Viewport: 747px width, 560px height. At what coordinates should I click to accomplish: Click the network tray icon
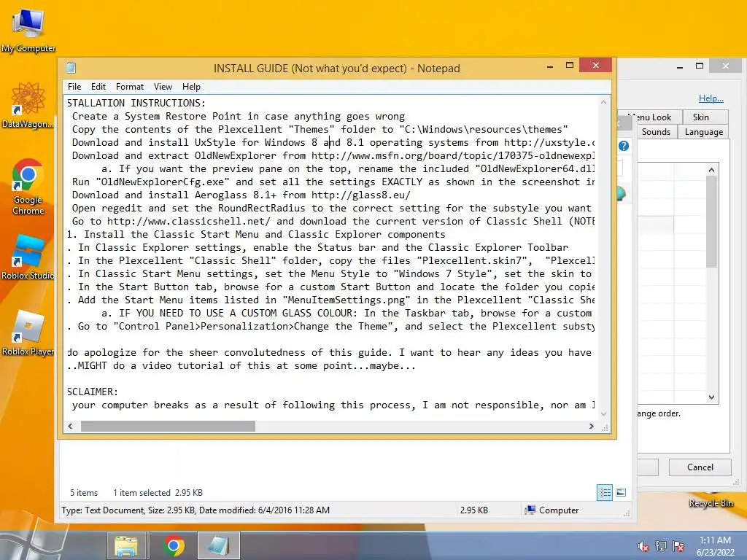(x=661, y=545)
